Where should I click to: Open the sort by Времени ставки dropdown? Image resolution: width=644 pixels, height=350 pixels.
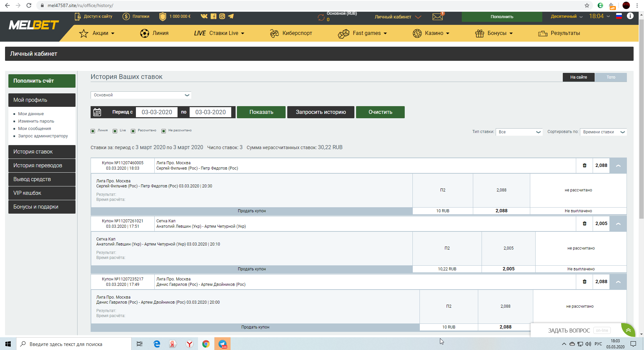[x=603, y=132]
